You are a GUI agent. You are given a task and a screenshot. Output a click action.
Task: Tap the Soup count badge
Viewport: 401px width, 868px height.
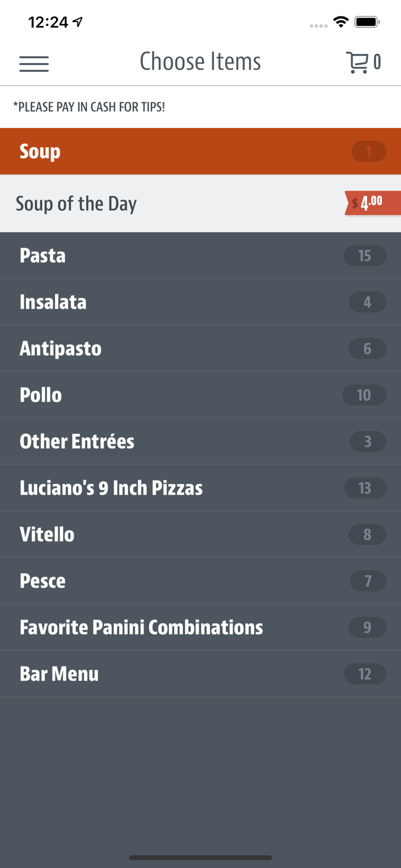pos(368,151)
